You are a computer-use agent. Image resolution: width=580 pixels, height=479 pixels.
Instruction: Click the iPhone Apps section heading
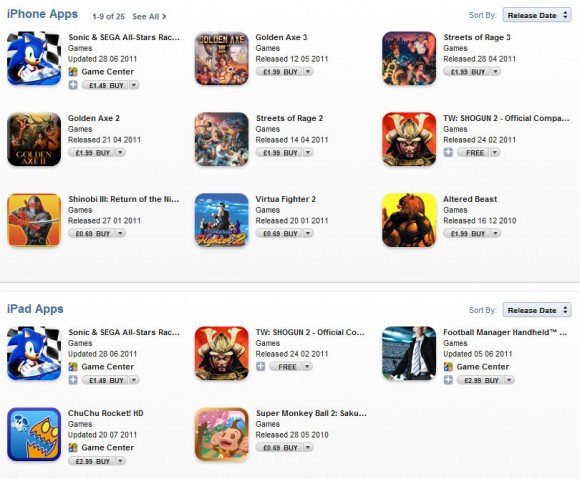tap(42, 14)
